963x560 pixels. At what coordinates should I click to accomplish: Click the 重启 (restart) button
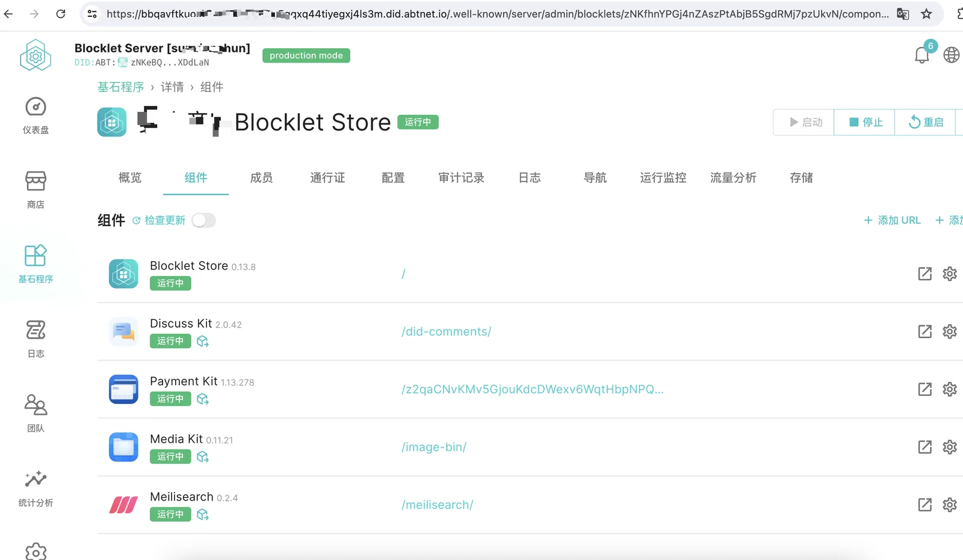coord(926,123)
